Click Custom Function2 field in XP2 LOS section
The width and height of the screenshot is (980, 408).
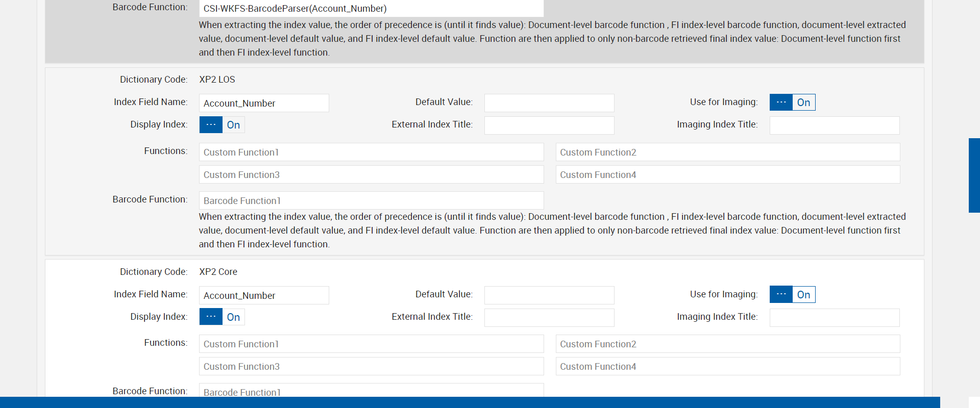click(x=728, y=152)
